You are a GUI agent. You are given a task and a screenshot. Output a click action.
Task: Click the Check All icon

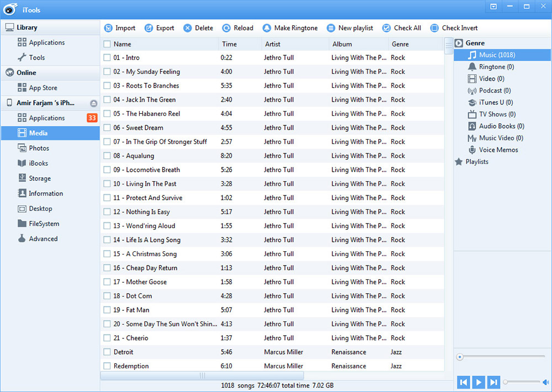tap(386, 28)
